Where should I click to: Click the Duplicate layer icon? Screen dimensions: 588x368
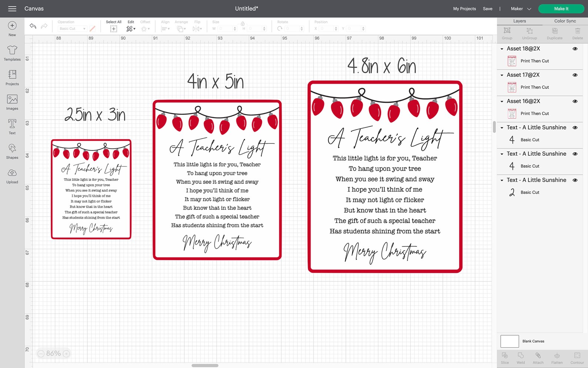tap(555, 31)
